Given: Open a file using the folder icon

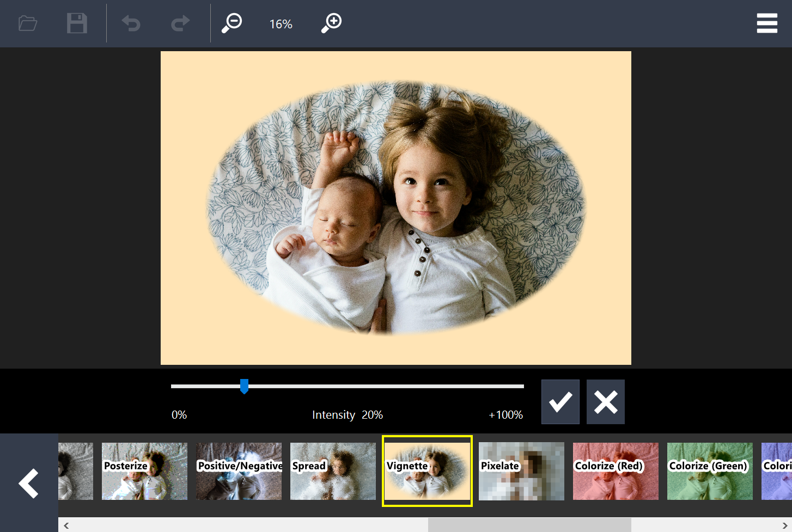Looking at the screenshot, I should click(27, 23).
